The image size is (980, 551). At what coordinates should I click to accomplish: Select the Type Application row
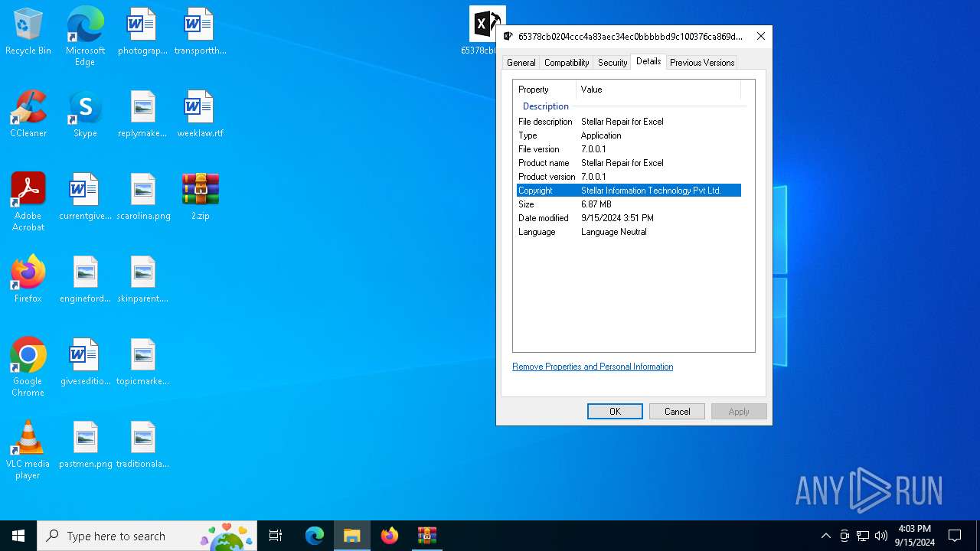(x=629, y=135)
